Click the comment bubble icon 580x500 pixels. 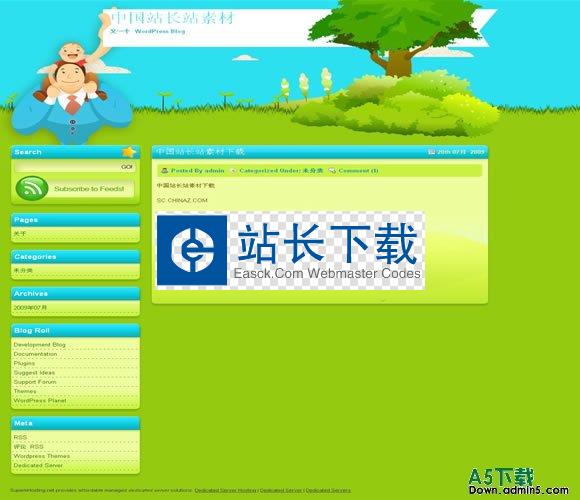[x=332, y=170]
